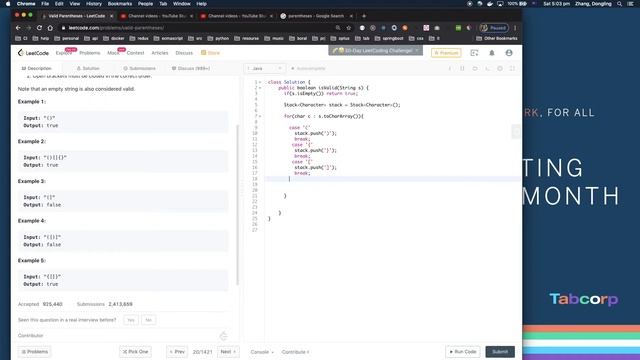The width and height of the screenshot is (640, 360).
Task: Open the Apple menu
Action: [8, 4]
